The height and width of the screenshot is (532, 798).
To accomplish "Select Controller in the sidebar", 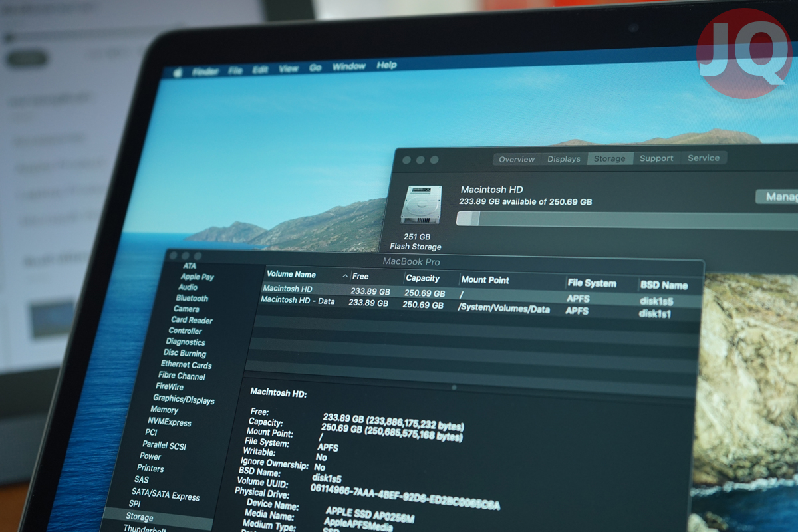I will pyautogui.click(x=186, y=331).
